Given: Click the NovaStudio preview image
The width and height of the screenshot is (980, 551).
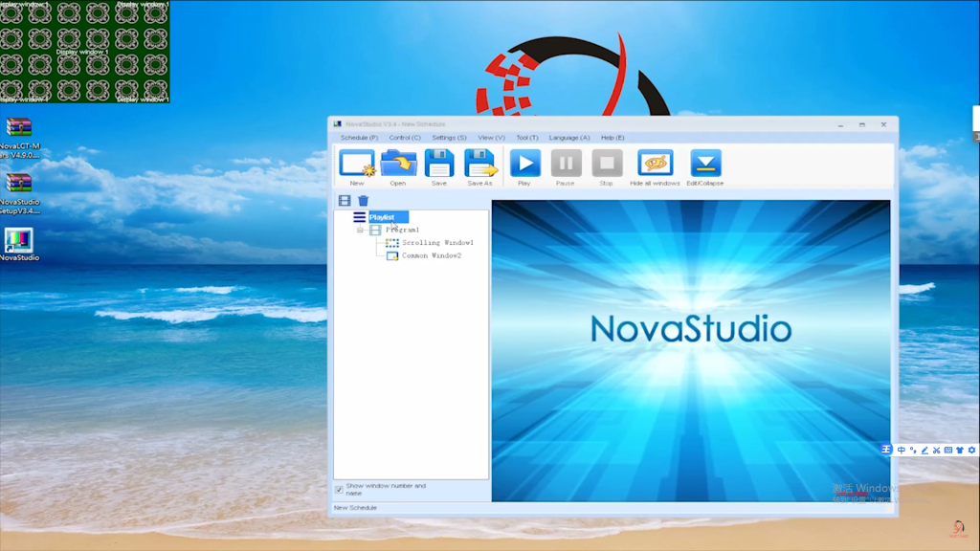Looking at the screenshot, I should click(691, 350).
